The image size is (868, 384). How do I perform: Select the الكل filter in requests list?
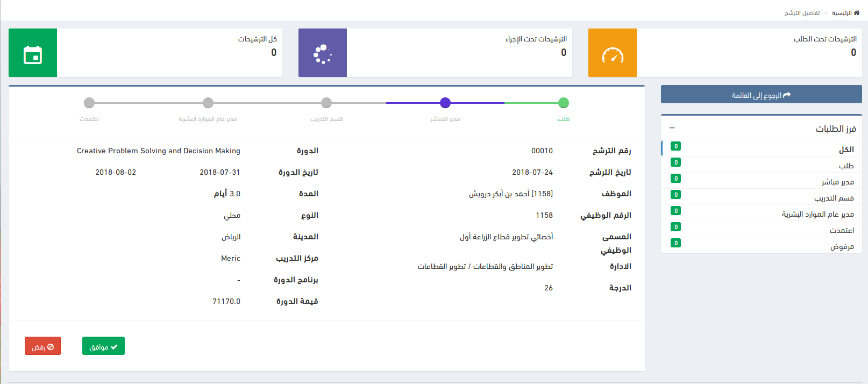846,150
